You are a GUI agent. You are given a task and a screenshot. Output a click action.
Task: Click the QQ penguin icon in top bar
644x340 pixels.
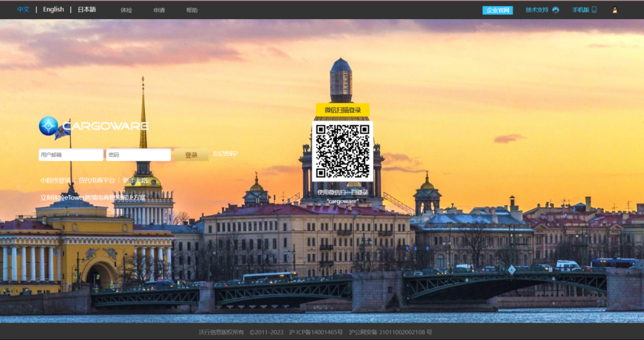pyautogui.click(x=615, y=10)
